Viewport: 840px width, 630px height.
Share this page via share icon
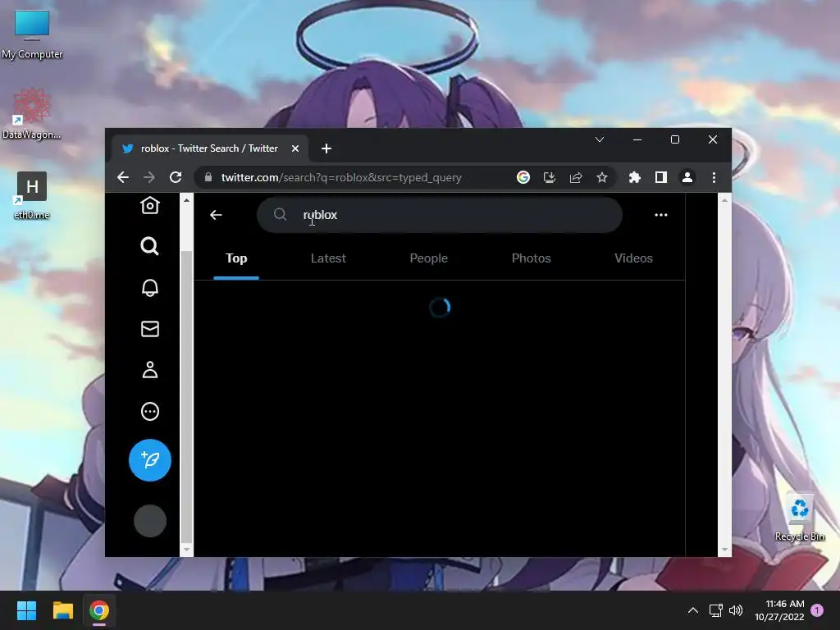pos(576,177)
